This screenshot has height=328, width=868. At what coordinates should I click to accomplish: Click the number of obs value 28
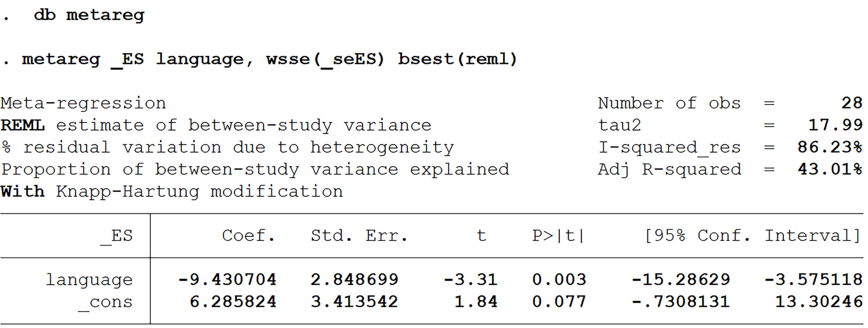coord(851,103)
